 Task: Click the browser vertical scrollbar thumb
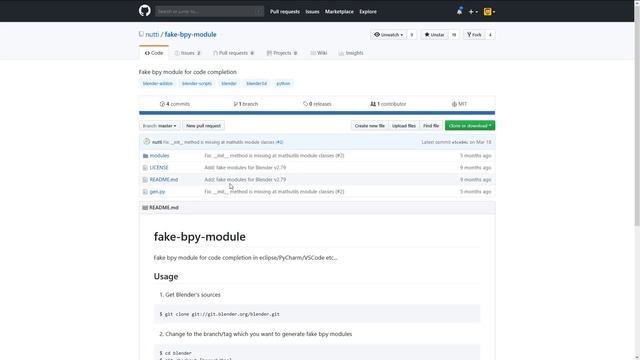pyautogui.click(x=637, y=116)
